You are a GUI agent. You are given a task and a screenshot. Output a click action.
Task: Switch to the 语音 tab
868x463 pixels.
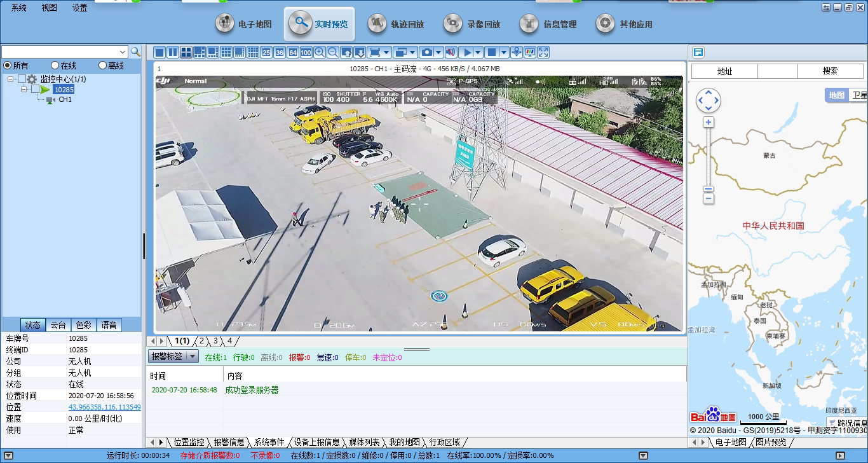tap(109, 325)
